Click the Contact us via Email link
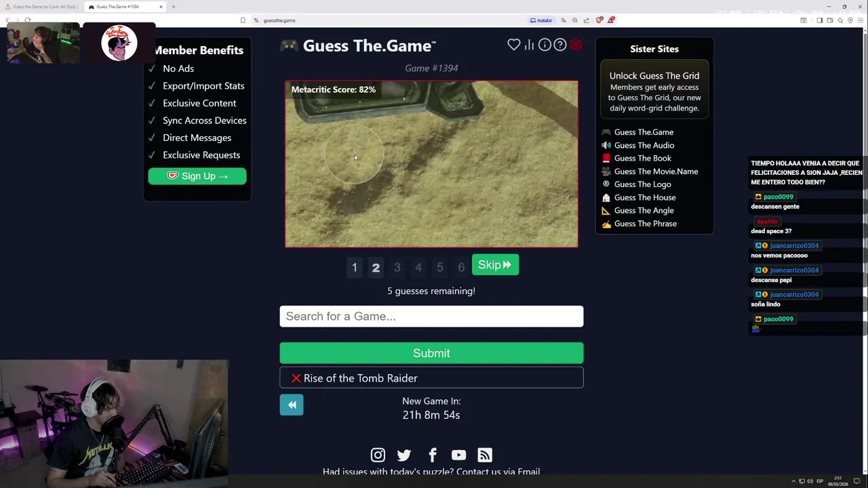The height and width of the screenshot is (488, 868). coord(498,472)
